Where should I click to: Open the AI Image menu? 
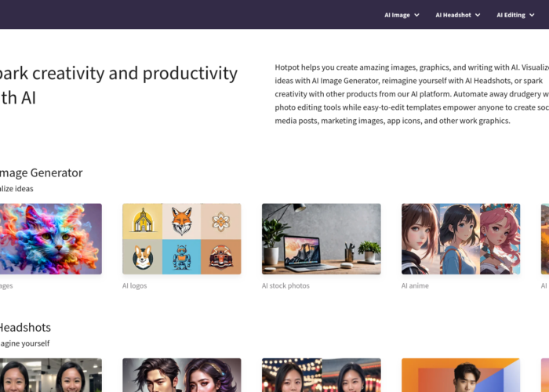click(402, 15)
